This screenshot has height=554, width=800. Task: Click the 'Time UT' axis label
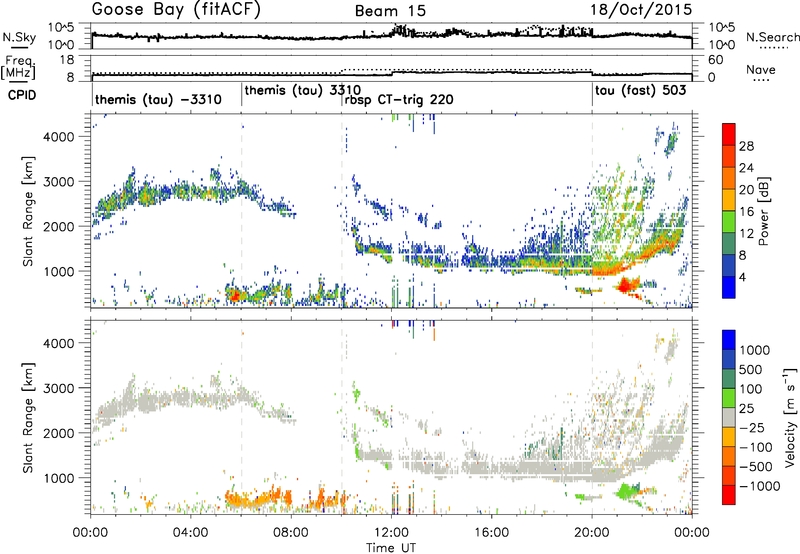(391, 548)
